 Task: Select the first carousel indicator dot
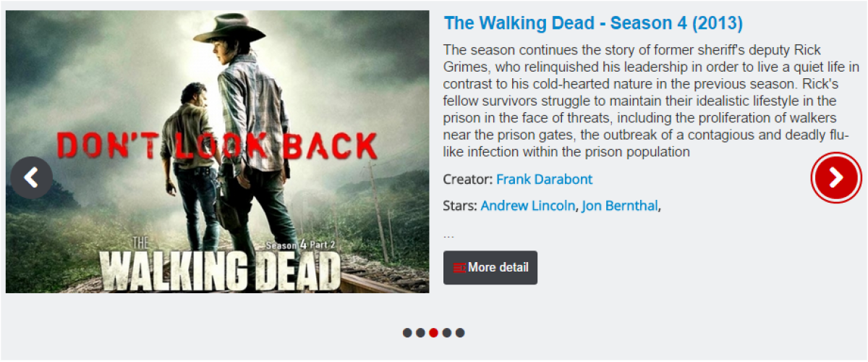pos(407,333)
